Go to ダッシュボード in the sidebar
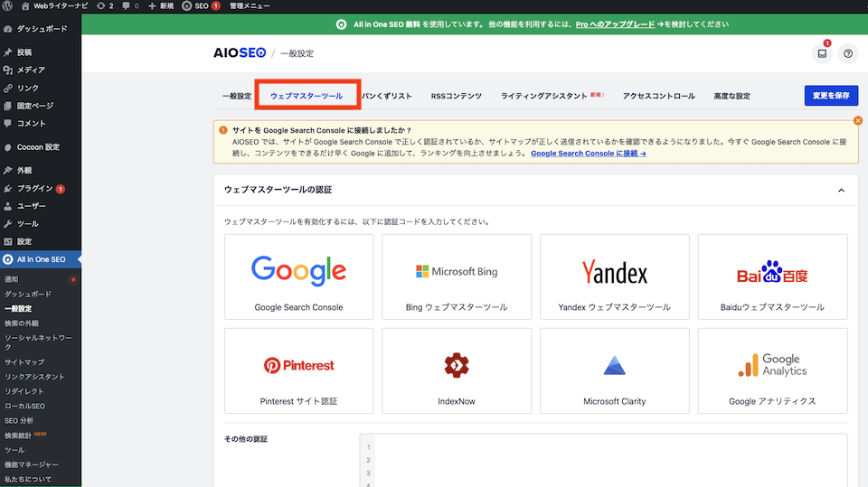The image size is (868, 487). click(41, 29)
